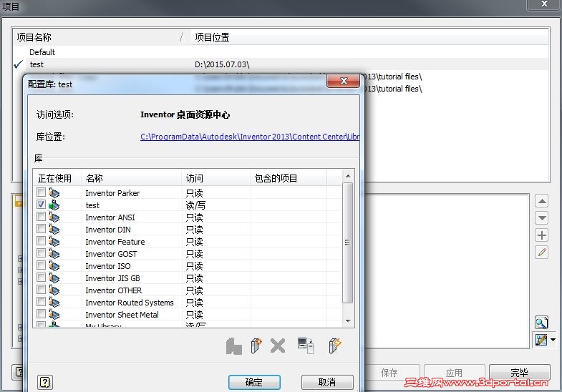Click 读/写 access cell of test library
Image resolution: width=562 pixels, height=392 pixels.
[195, 205]
